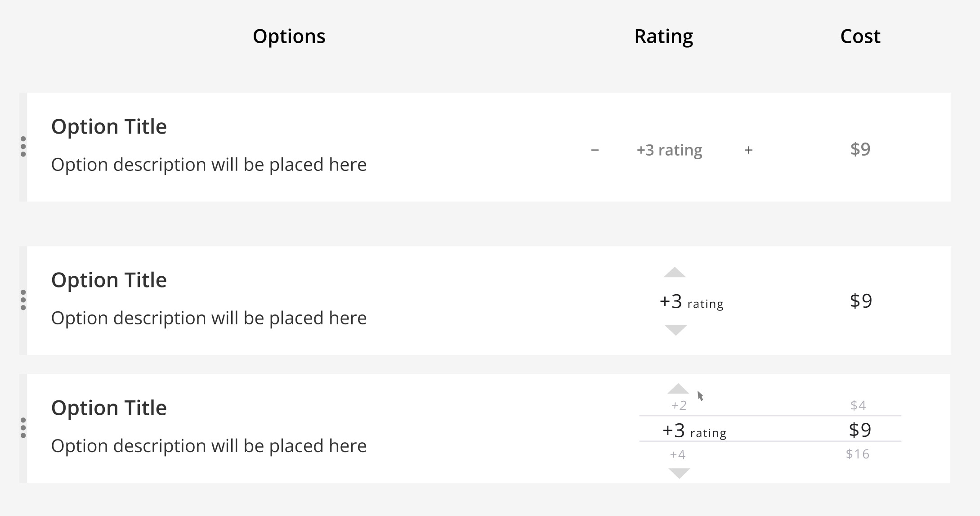This screenshot has height=516, width=980.
Task: Click drag handle dots of third option
Action: [x=23, y=428]
